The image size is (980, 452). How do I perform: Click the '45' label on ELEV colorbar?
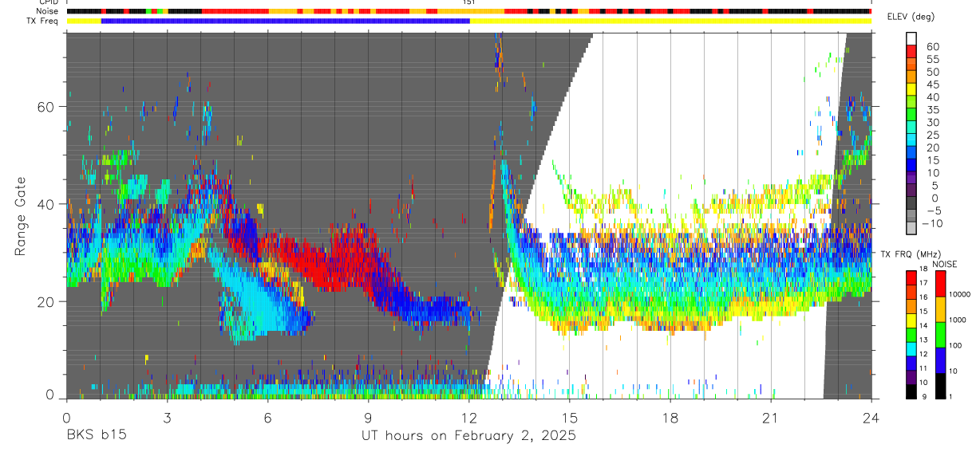[932, 85]
